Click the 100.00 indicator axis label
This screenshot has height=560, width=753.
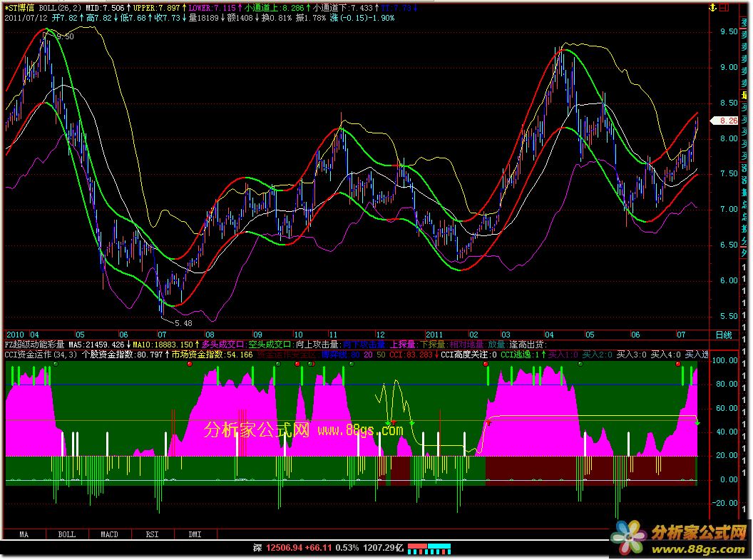(725, 360)
